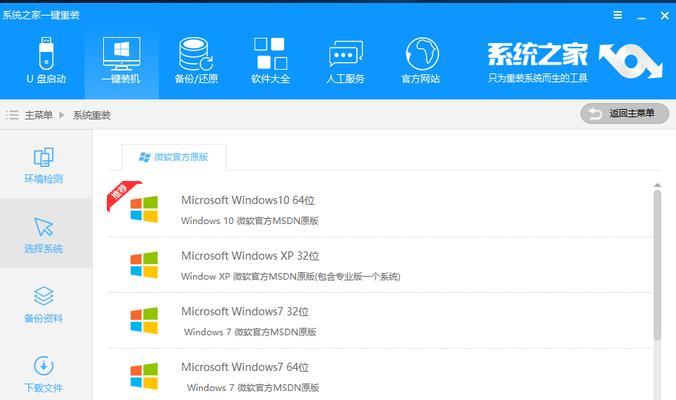Click the Windows logo of Windows10 64位
The height and width of the screenshot is (400, 676).
(x=144, y=209)
